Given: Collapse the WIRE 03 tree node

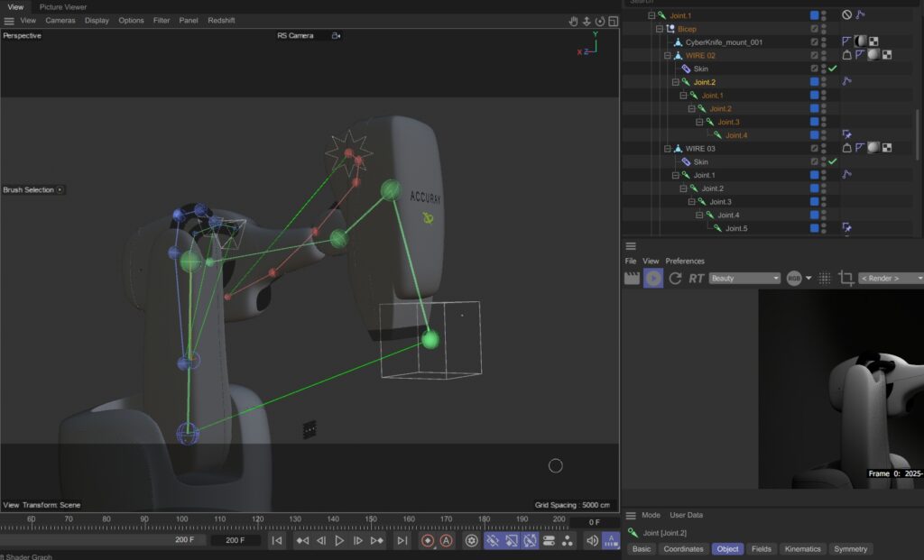Looking at the screenshot, I should click(x=667, y=149).
